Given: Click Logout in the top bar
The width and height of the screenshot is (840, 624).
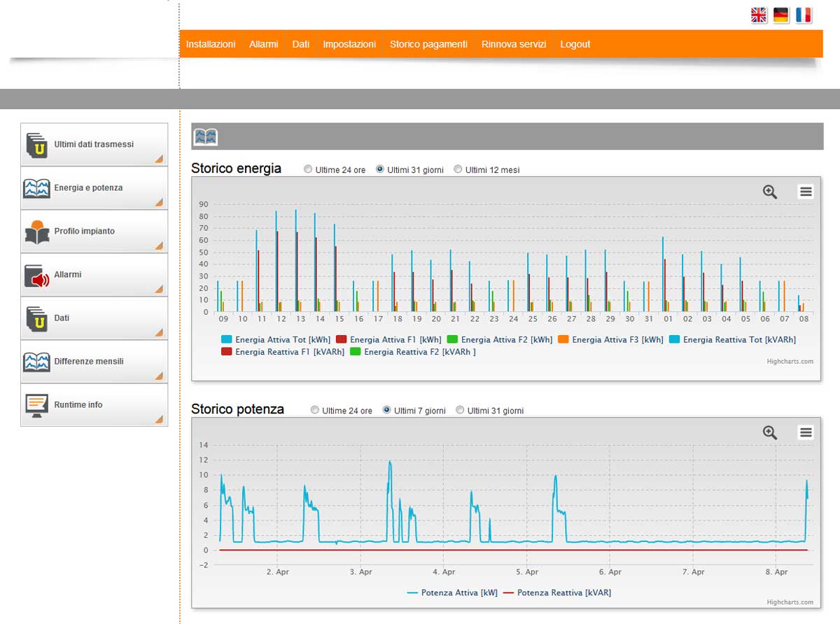Looking at the screenshot, I should [575, 44].
